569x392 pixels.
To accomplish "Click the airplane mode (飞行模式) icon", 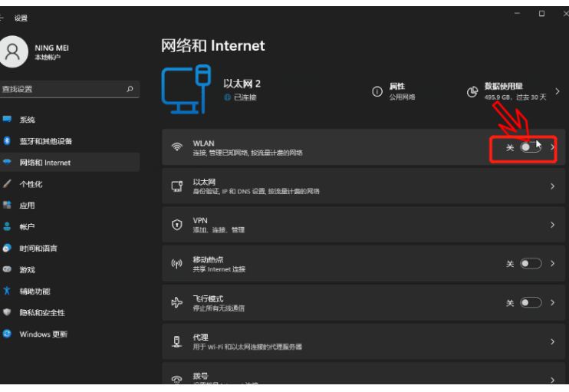I will (177, 303).
